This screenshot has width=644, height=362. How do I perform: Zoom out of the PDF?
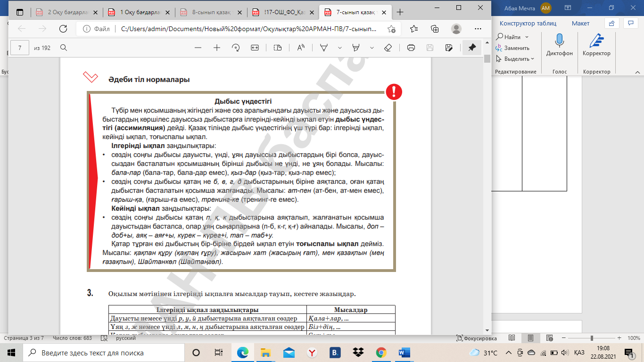pyautogui.click(x=198, y=48)
